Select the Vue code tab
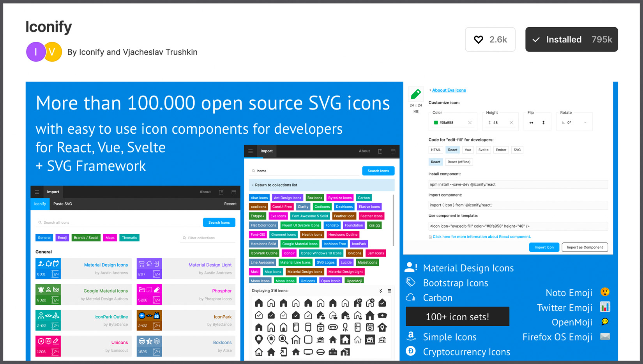The image size is (643, 364). tap(468, 150)
